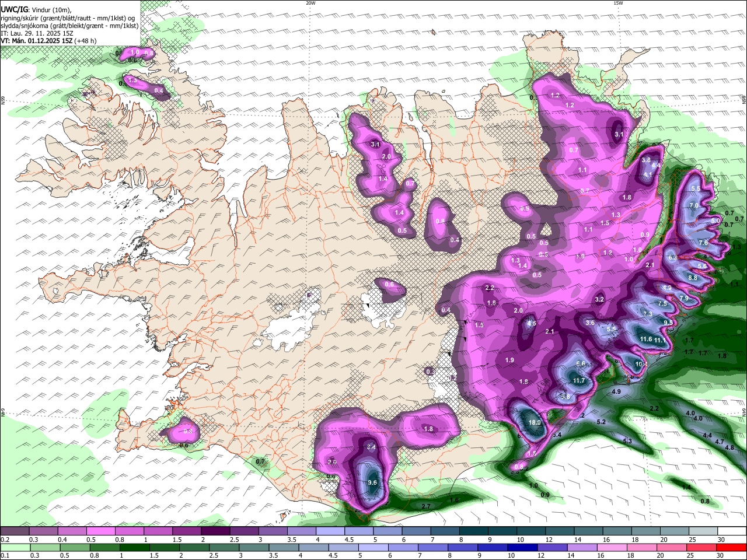This screenshot has width=747, height=560.
Task: Pick the pink rain swatch for 18–20
Action: tap(641, 547)
